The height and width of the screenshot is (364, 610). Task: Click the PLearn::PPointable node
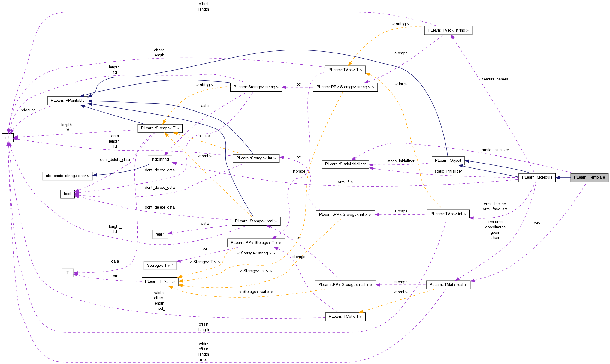[68, 101]
